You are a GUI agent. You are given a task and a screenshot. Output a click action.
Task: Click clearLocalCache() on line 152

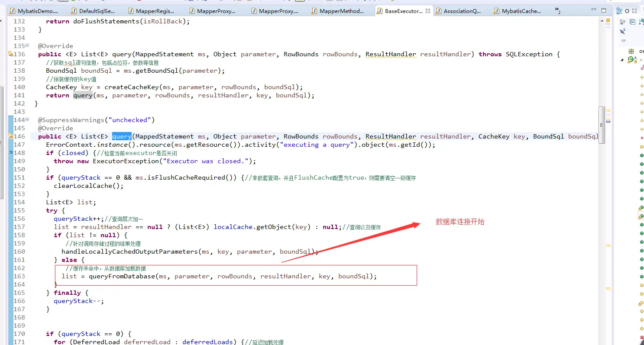[x=89, y=186]
